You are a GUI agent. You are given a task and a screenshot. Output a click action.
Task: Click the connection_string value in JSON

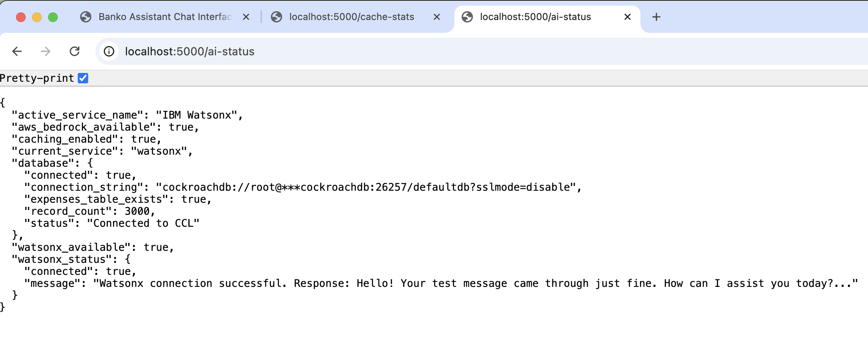366,187
